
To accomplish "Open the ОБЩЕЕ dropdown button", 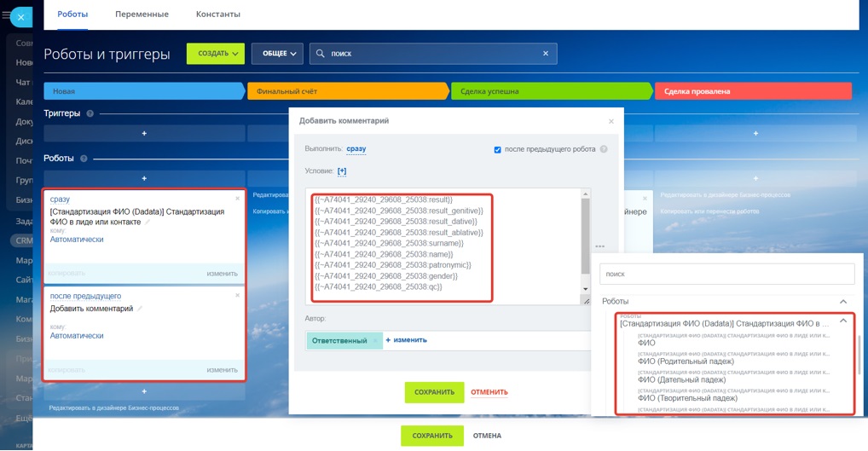I will [x=277, y=54].
